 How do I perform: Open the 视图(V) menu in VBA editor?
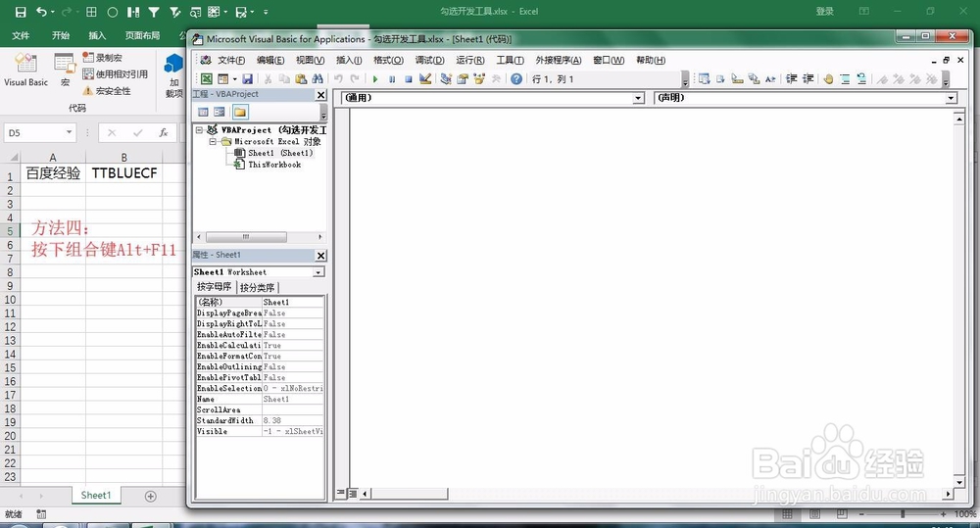pos(310,60)
